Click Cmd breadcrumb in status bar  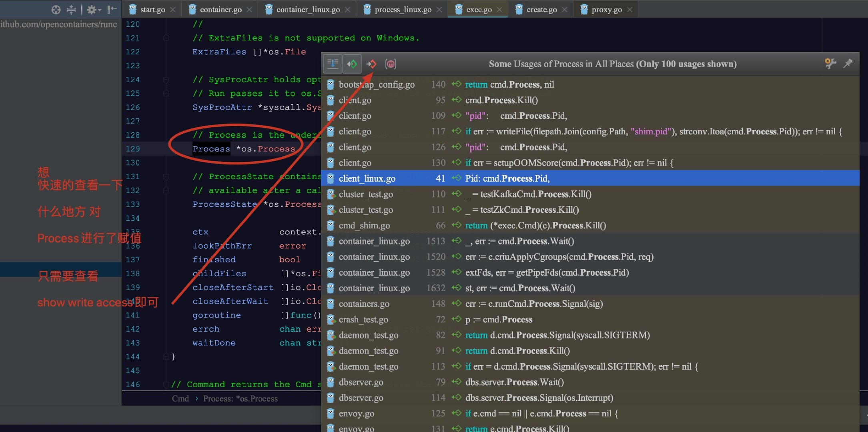tap(180, 399)
